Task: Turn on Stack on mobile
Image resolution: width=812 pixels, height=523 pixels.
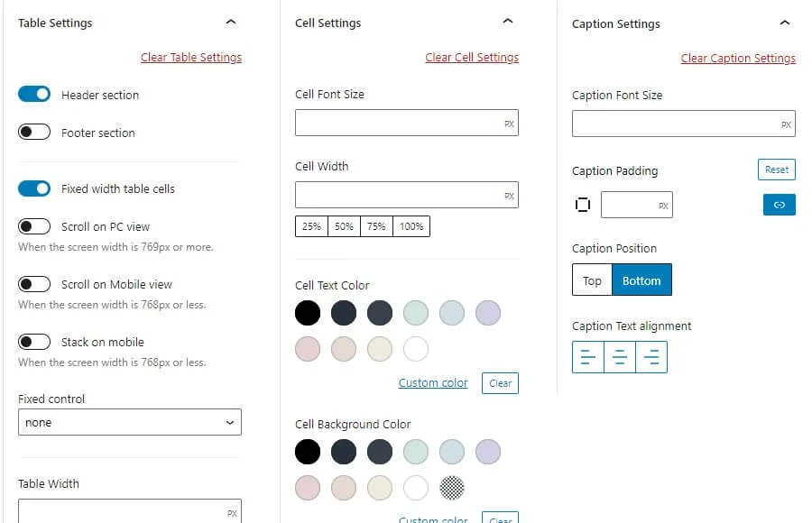Action: point(34,342)
